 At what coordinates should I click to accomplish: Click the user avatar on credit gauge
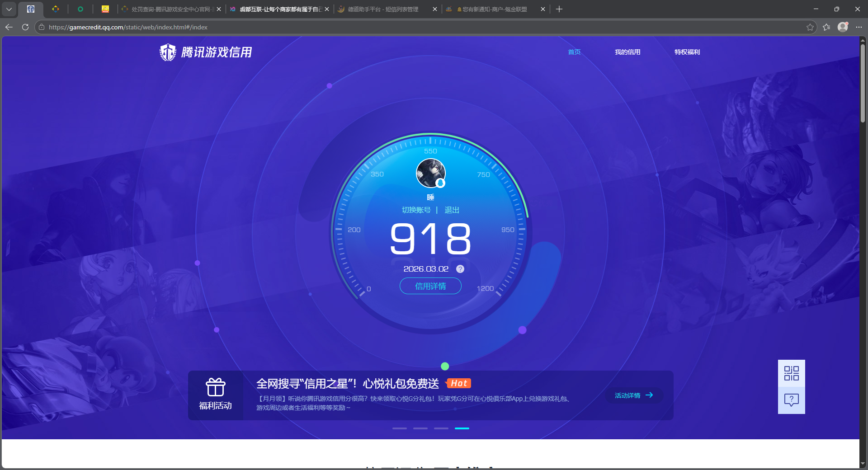430,173
